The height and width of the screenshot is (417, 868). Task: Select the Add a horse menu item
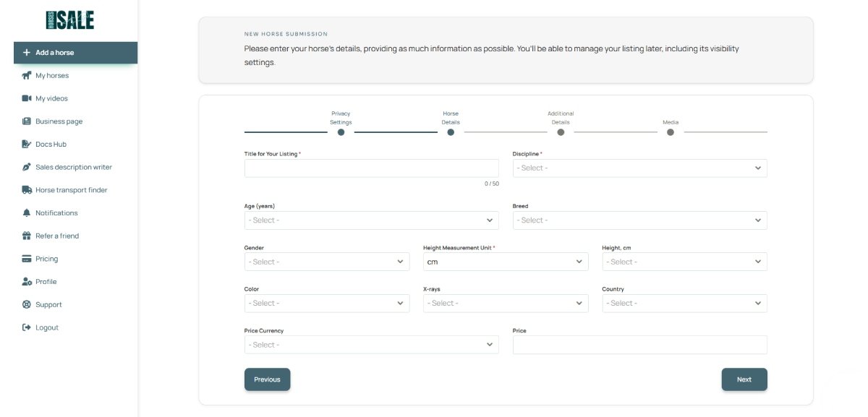[75, 53]
